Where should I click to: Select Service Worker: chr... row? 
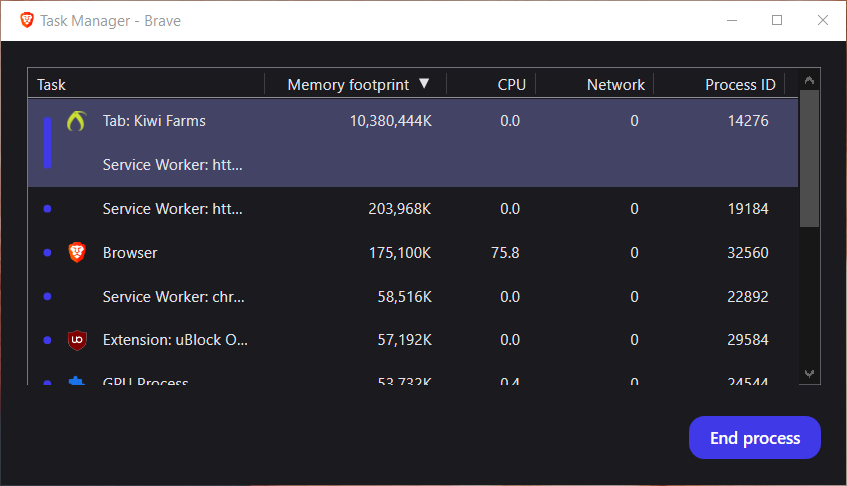413,296
